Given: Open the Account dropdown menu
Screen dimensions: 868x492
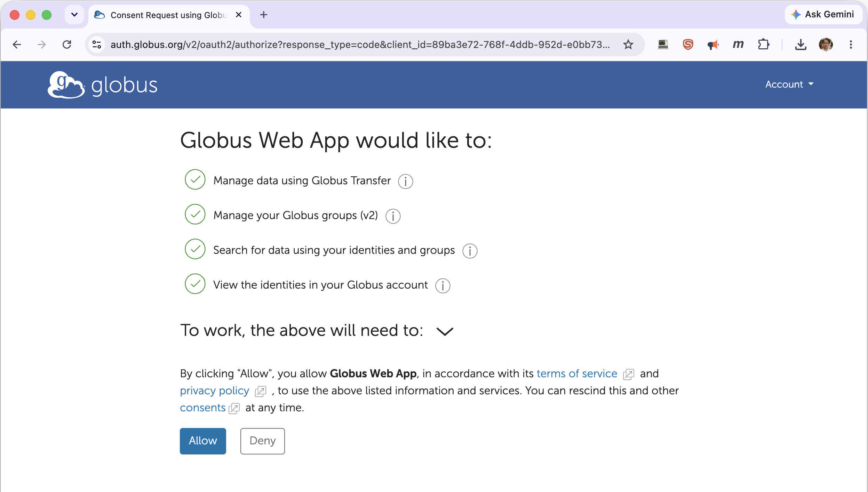Looking at the screenshot, I should coord(789,84).
